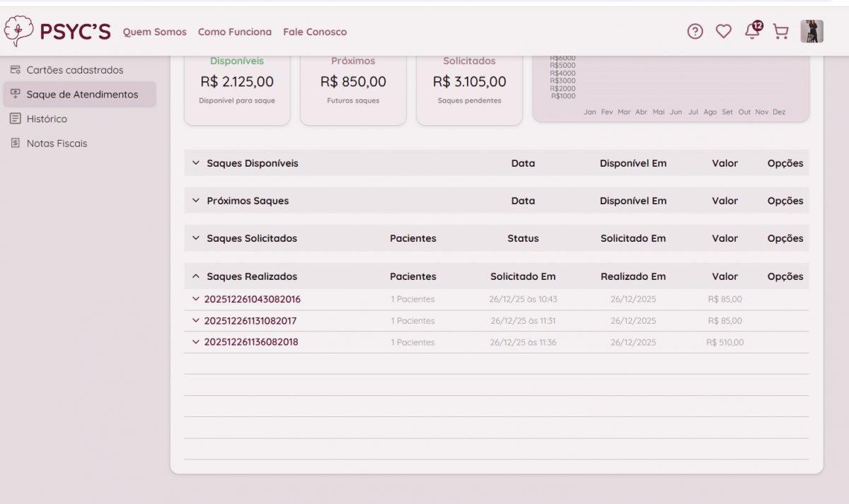Click the PSYC'S flower logo
The height and width of the screenshot is (504, 849).
(19, 31)
